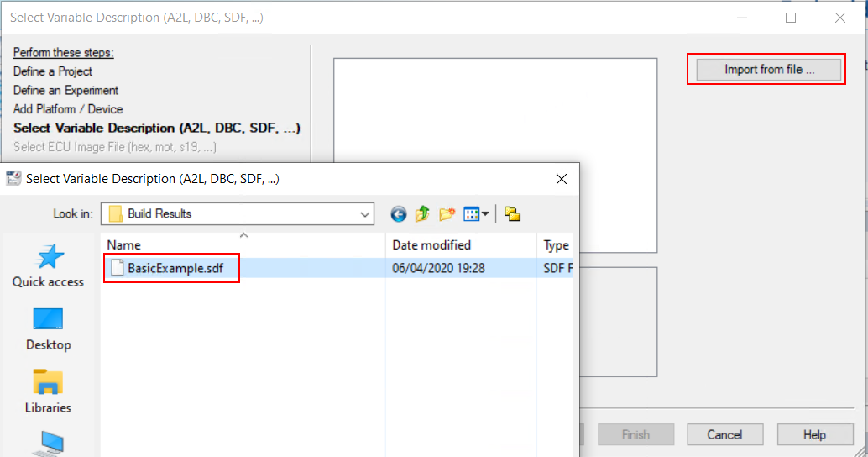Click the rightmost file dialog toolbar icon
868x457 pixels.
click(x=513, y=214)
